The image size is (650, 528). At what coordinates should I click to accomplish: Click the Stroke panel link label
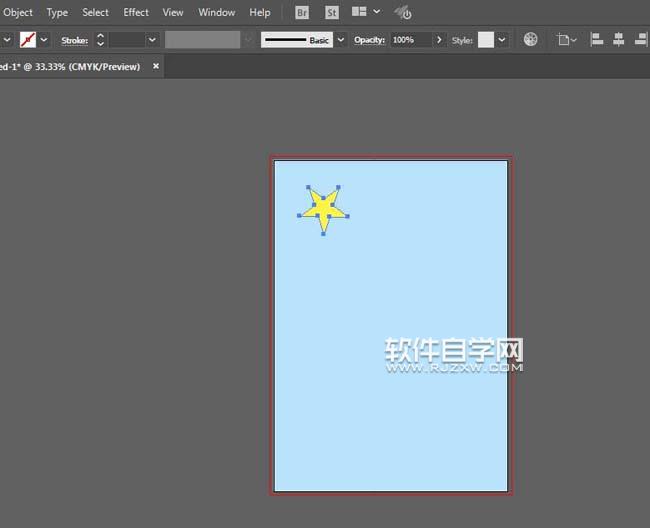[x=75, y=40]
